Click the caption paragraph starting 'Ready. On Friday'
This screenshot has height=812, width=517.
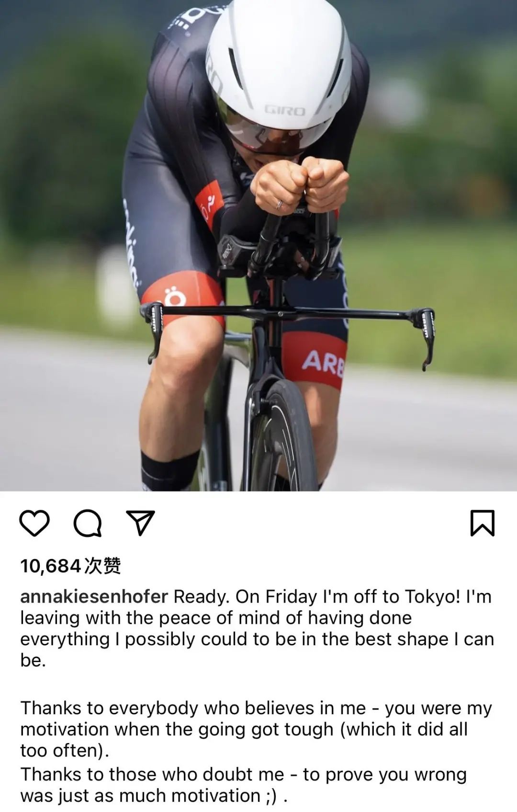257,629
